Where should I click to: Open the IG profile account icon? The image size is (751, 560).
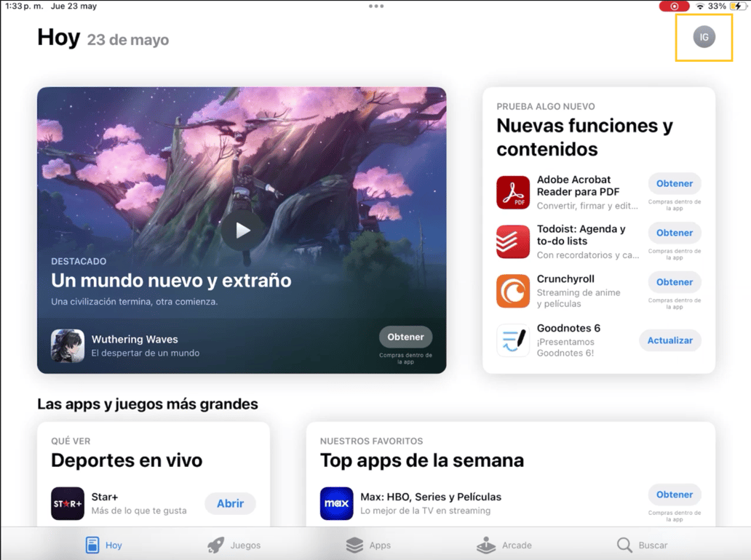tap(703, 36)
